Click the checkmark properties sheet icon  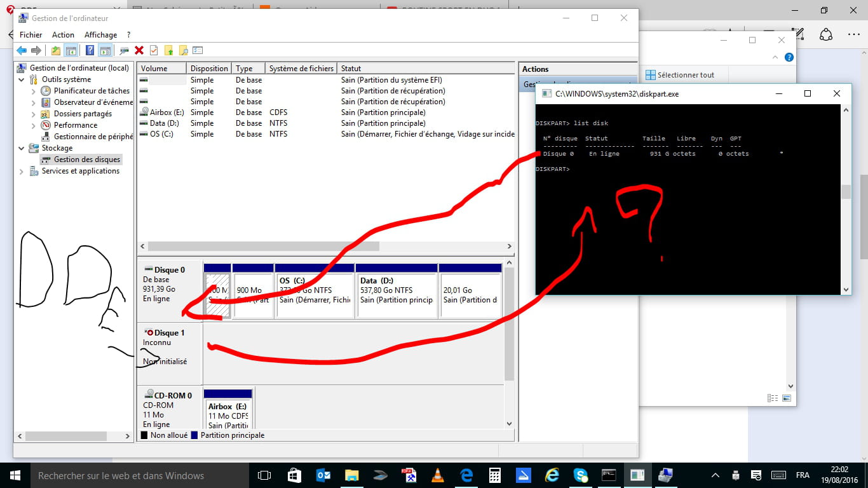tap(153, 51)
